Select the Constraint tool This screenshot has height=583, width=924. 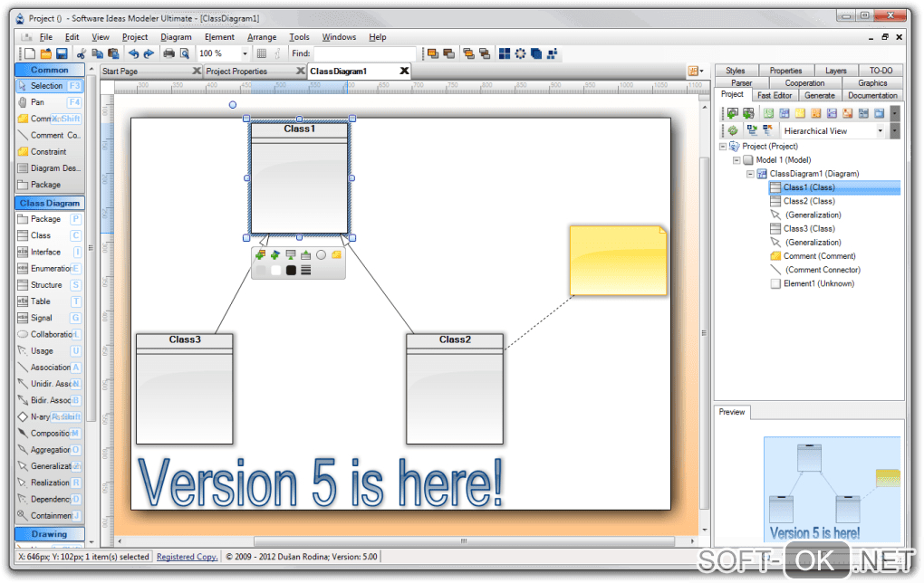point(50,151)
